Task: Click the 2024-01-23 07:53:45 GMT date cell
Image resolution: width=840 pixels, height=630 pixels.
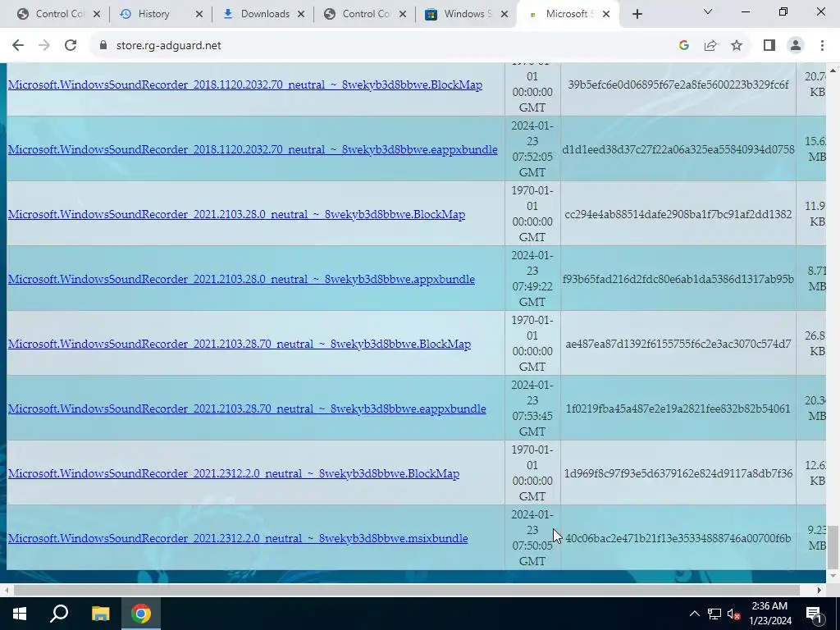Action: 532,409
